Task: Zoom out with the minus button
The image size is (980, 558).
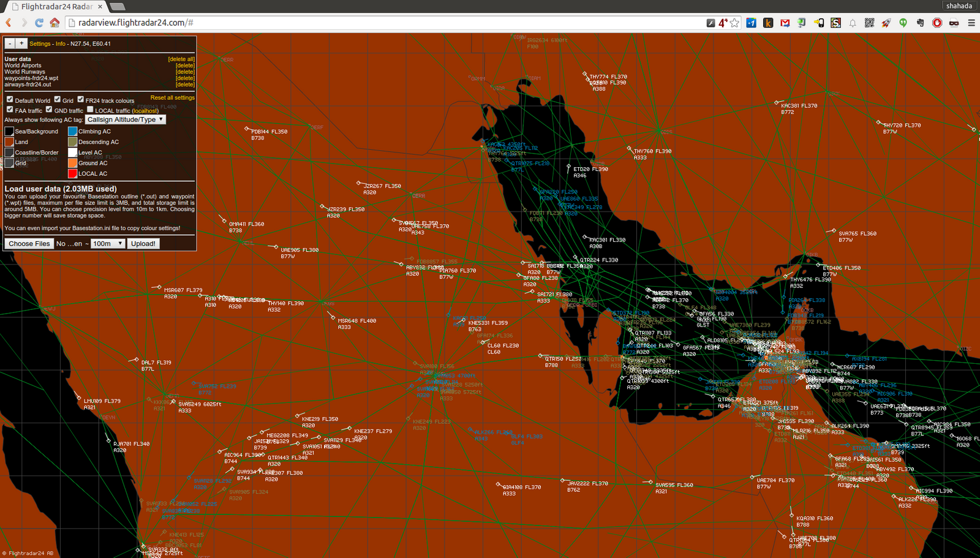Action: 10,43
